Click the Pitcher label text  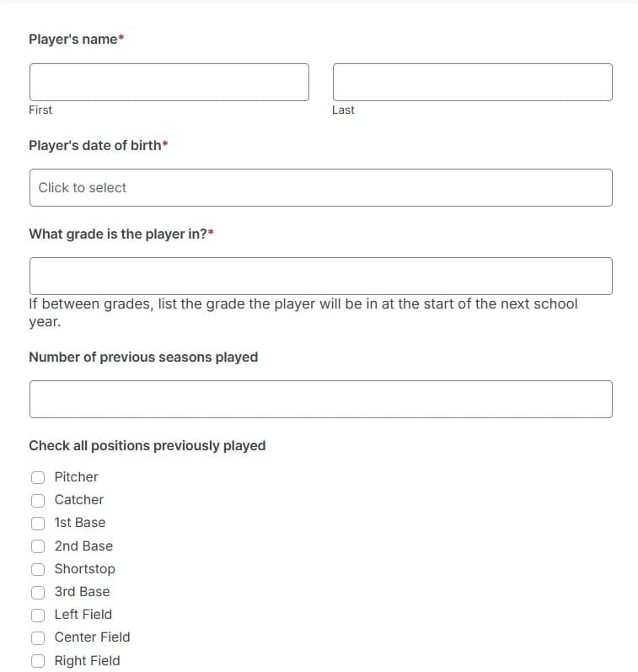pos(76,477)
